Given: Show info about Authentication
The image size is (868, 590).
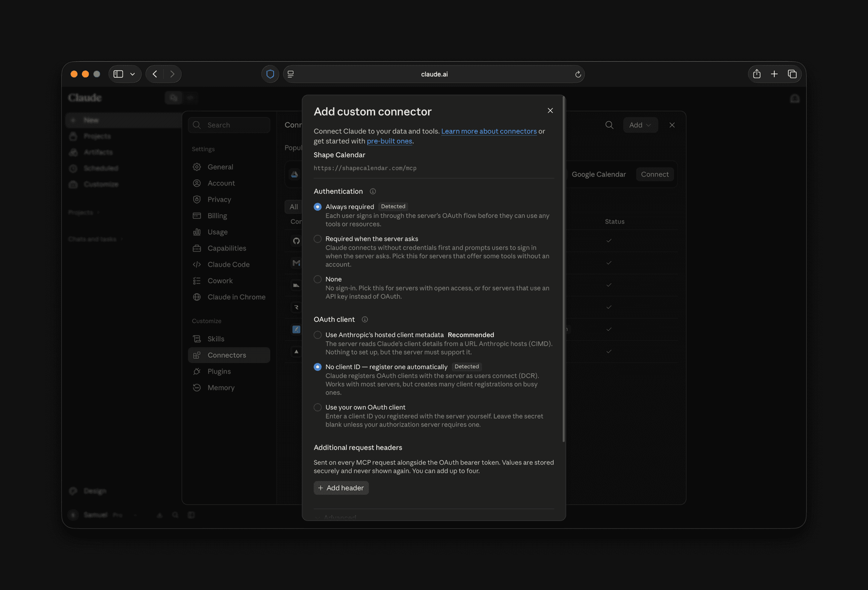Looking at the screenshot, I should [x=373, y=191].
